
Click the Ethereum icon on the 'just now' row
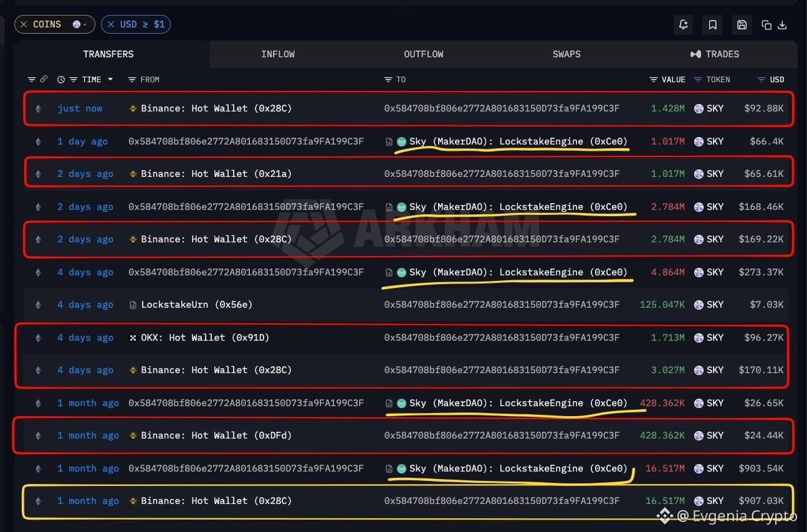coord(38,108)
